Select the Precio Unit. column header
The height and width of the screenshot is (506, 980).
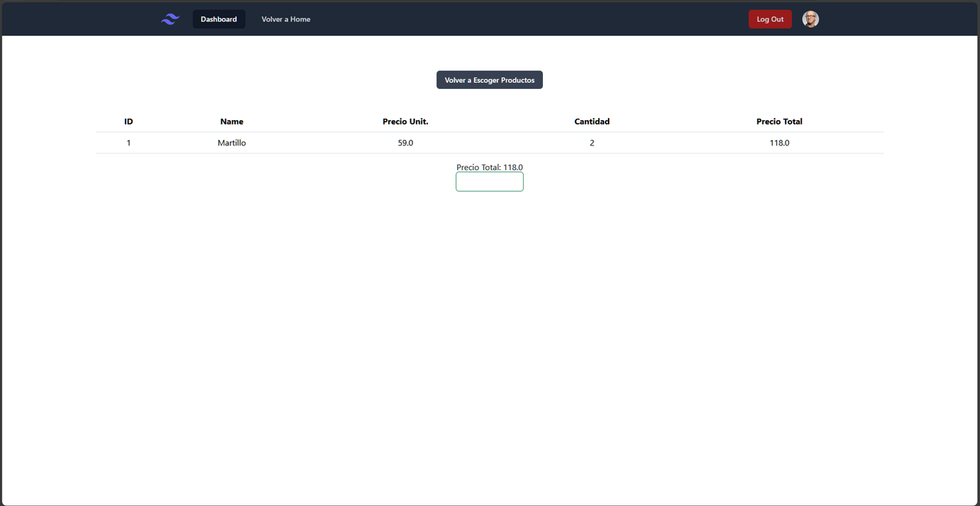405,121
